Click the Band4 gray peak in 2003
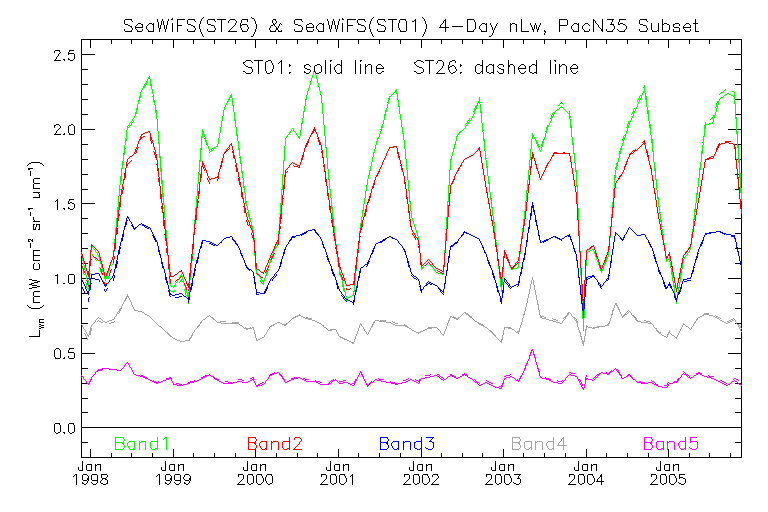Screen dimensions: 768x512 pyautogui.click(x=532, y=278)
